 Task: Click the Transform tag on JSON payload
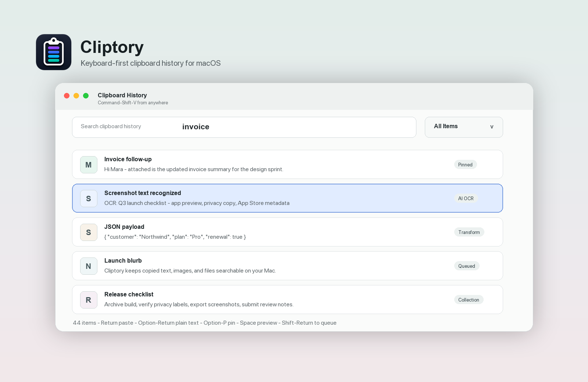pyautogui.click(x=469, y=232)
